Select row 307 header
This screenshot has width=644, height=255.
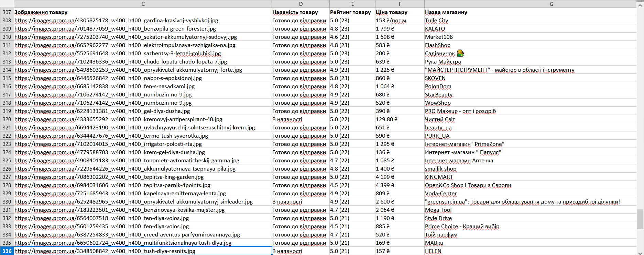pos(7,12)
